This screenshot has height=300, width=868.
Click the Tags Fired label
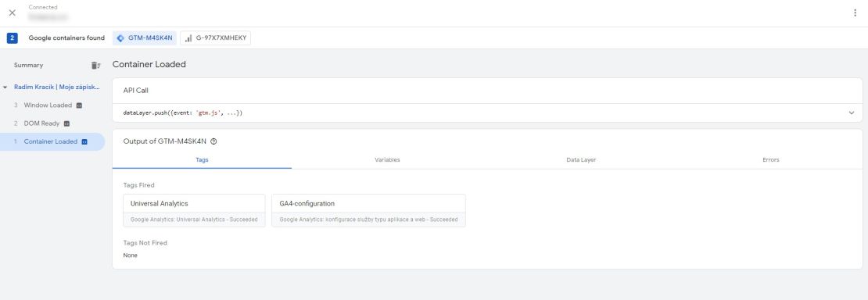point(139,185)
